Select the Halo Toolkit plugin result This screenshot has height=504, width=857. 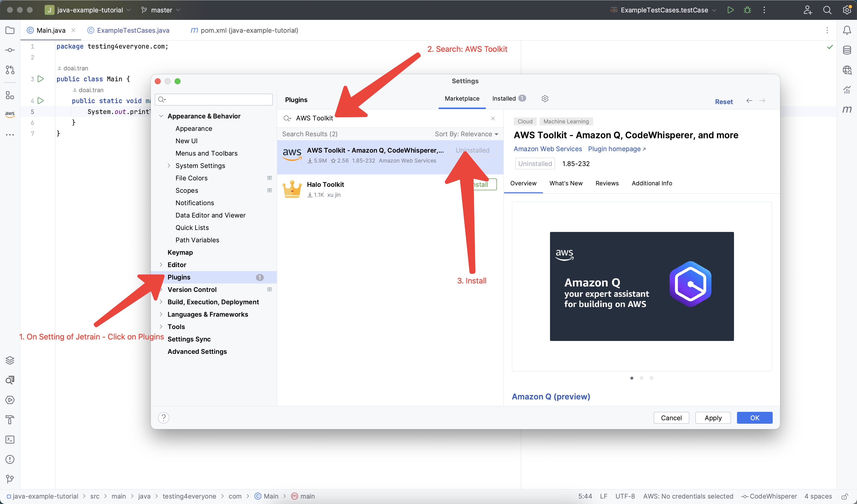pyautogui.click(x=390, y=189)
